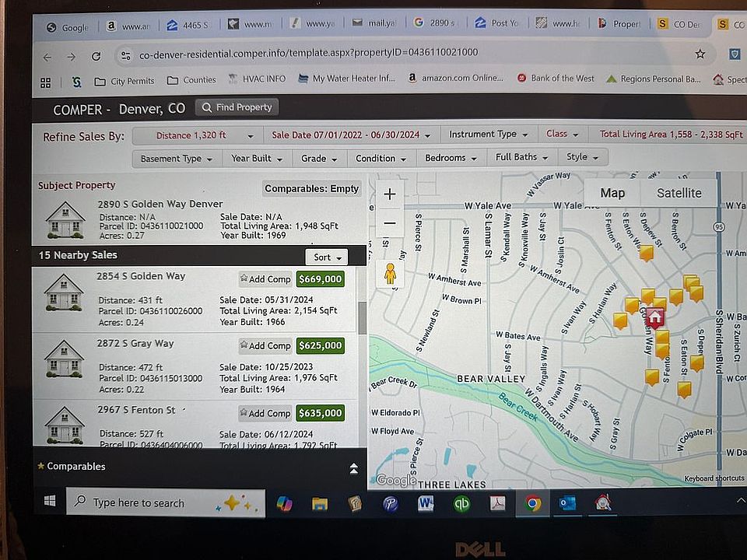Add 2854 S Golden Way as comp

pyautogui.click(x=265, y=279)
